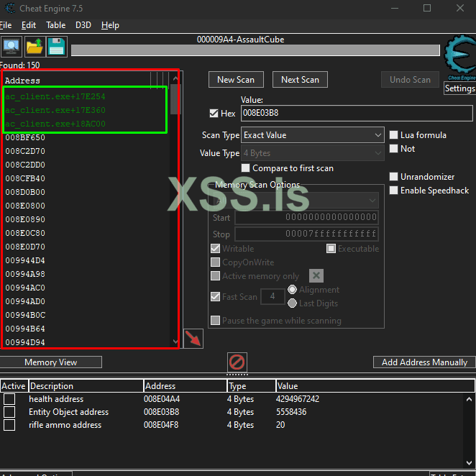The height and width of the screenshot is (476, 476).
Task: Activate rifle ammo address entry checkbox
Action: [9, 425]
